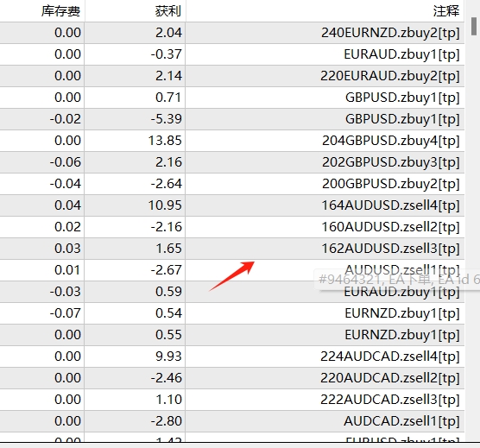Select profit value 2.16
480x448 pixels.
click(168, 162)
